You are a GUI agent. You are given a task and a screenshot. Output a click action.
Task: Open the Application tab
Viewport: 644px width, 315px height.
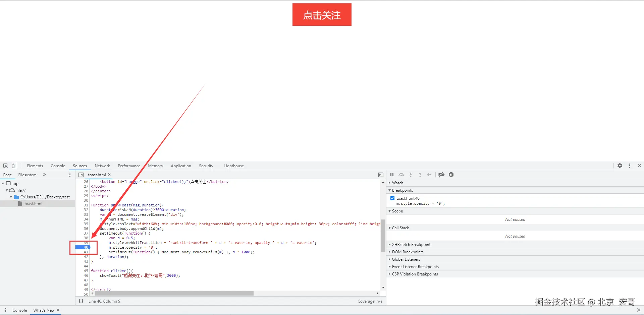pyautogui.click(x=181, y=166)
